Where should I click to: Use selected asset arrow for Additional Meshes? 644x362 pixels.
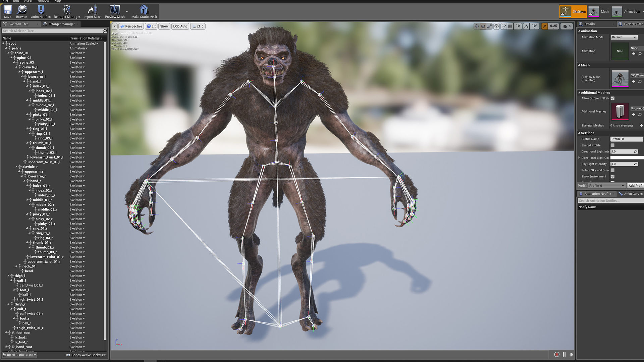pyautogui.click(x=634, y=115)
